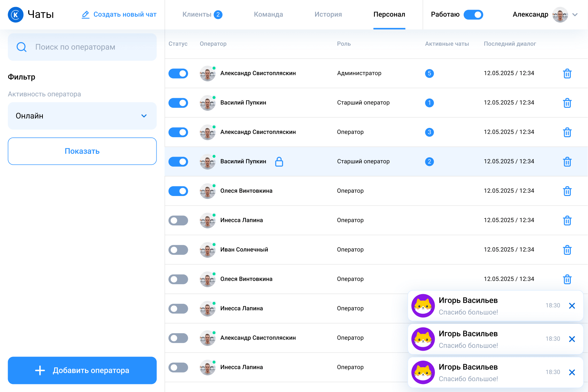Click the plus icon on Добавить оператора
588x392 pixels.
(40, 370)
